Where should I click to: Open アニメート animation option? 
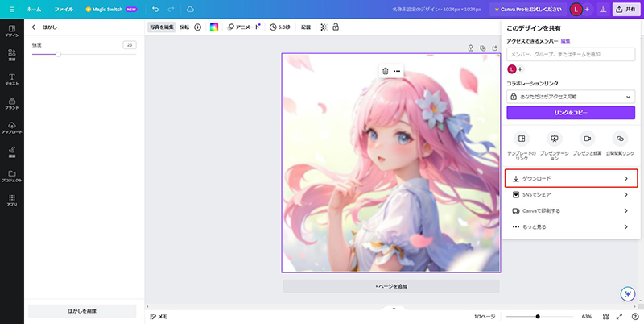pos(244,27)
